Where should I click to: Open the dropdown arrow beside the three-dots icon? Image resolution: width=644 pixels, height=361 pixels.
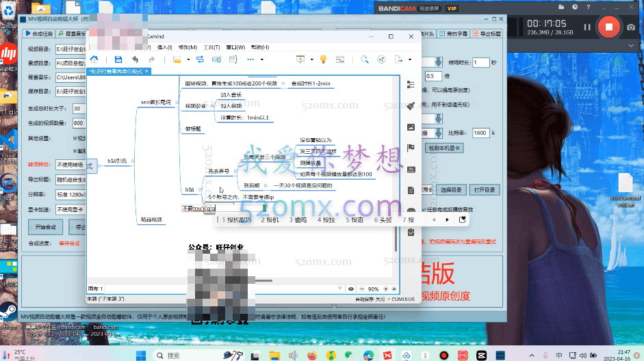tap(262, 59)
